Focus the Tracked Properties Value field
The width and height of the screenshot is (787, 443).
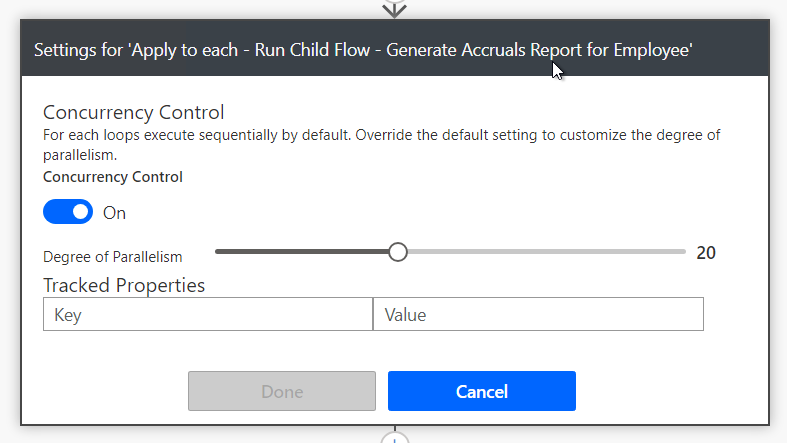538,314
